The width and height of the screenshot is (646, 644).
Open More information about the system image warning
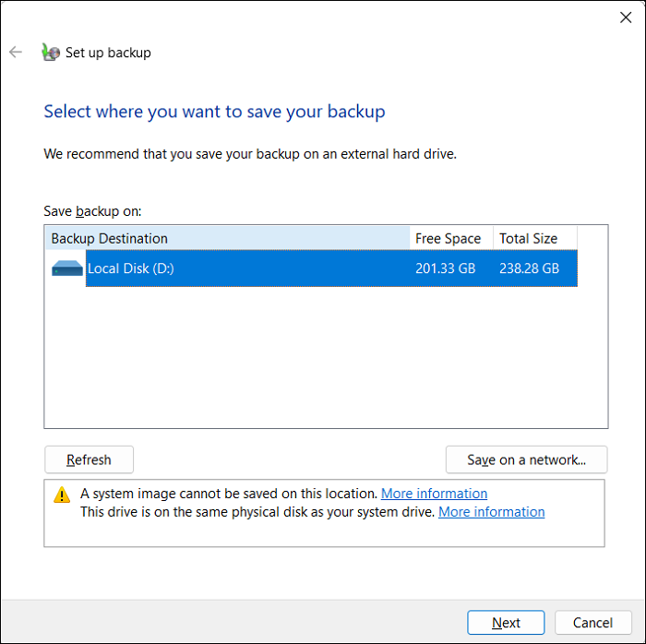click(x=434, y=494)
